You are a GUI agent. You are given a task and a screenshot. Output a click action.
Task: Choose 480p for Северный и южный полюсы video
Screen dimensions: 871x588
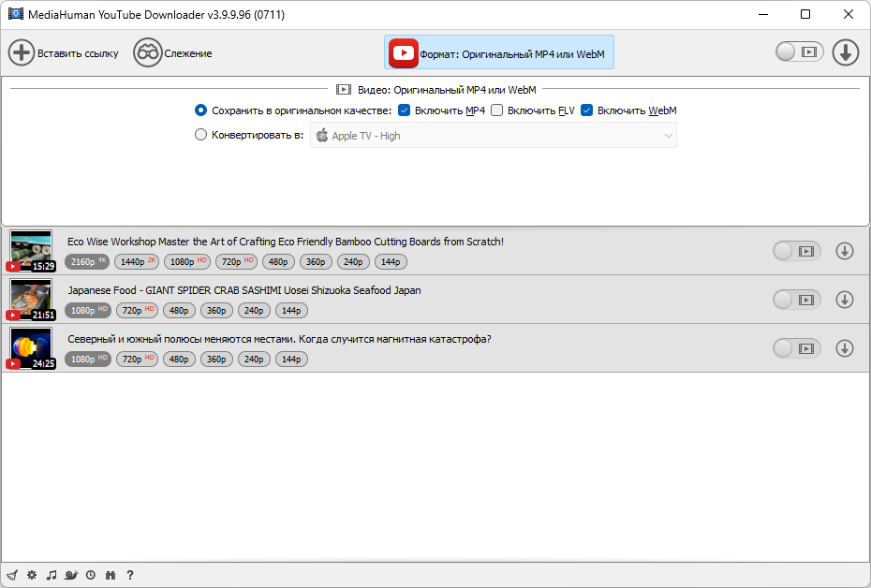(x=180, y=360)
